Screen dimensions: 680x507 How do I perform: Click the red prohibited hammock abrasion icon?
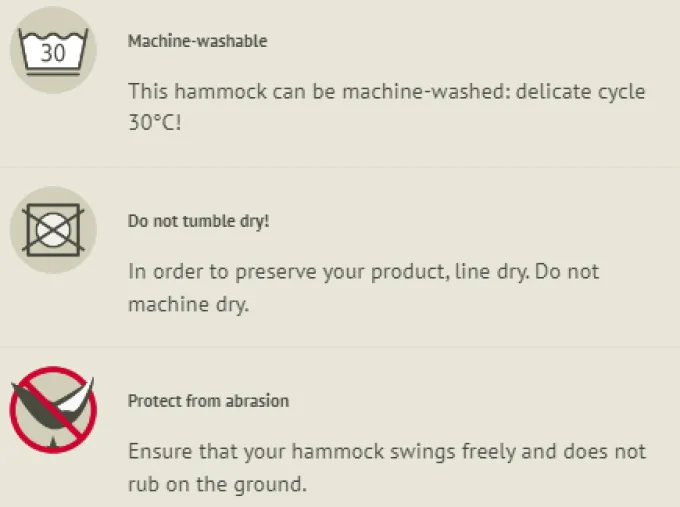53,409
